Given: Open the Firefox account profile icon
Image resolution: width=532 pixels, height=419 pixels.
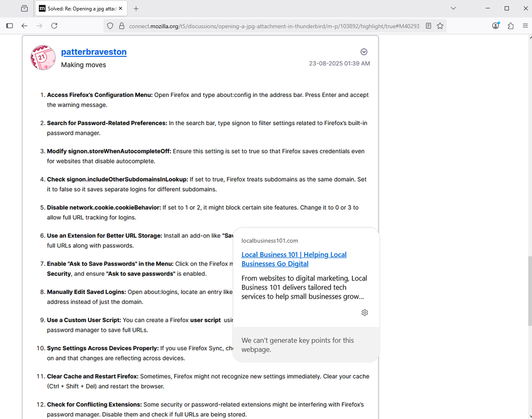Looking at the screenshot, I should coord(496,26).
